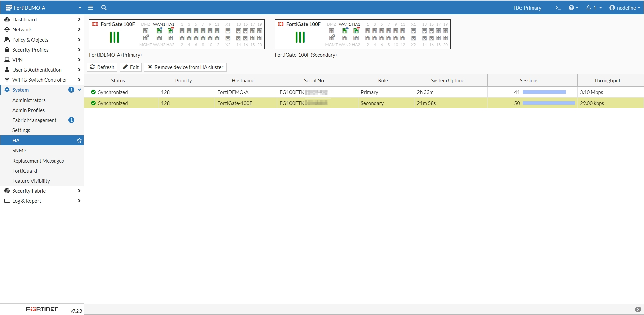The image size is (644, 315).
Task: Click the bottom-right badge showing 2
Action: pos(638,309)
